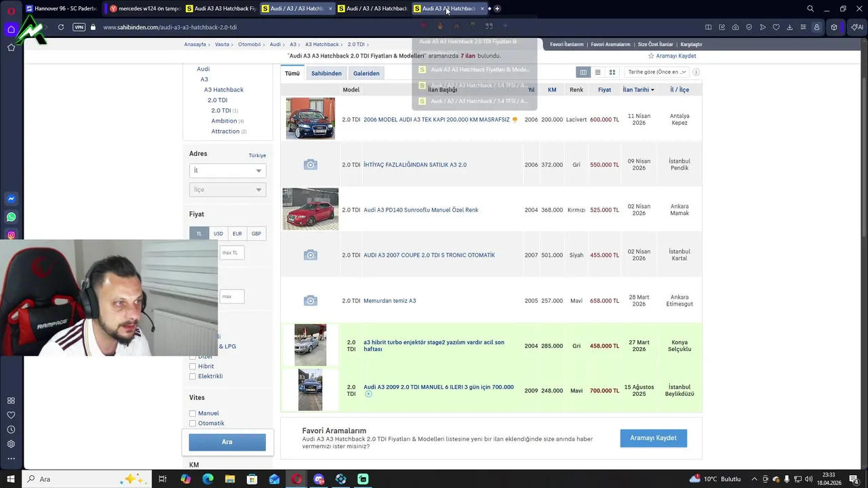Viewport: 868px width, 488px height.
Task: Expand Ambition category in tree
Action: 224,121
